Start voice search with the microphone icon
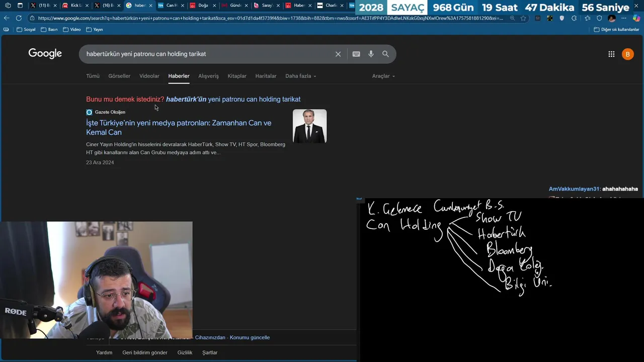This screenshot has height=362, width=644. (371, 54)
